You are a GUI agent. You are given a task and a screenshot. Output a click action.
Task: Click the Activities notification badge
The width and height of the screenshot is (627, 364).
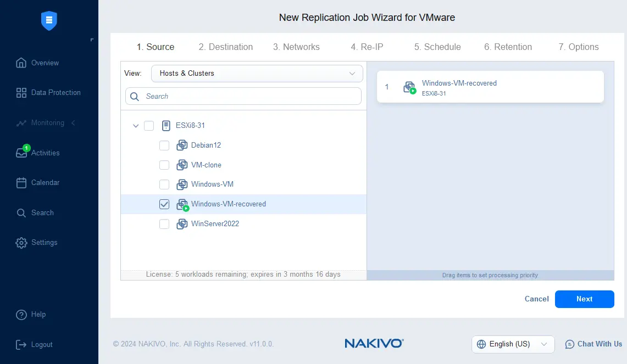26,148
